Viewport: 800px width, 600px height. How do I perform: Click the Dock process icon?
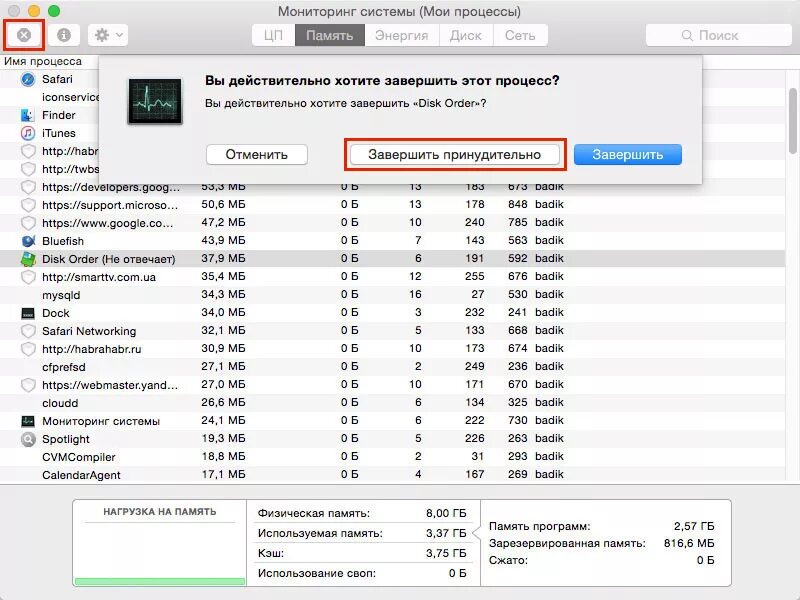pyautogui.click(x=28, y=313)
